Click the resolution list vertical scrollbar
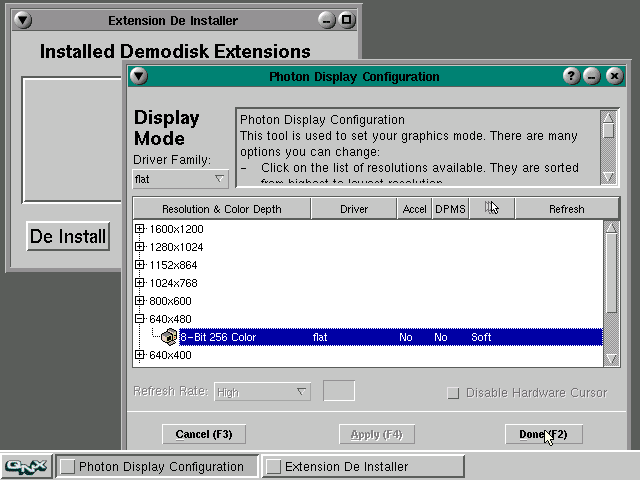The width and height of the screenshot is (640, 480). click(x=611, y=290)
